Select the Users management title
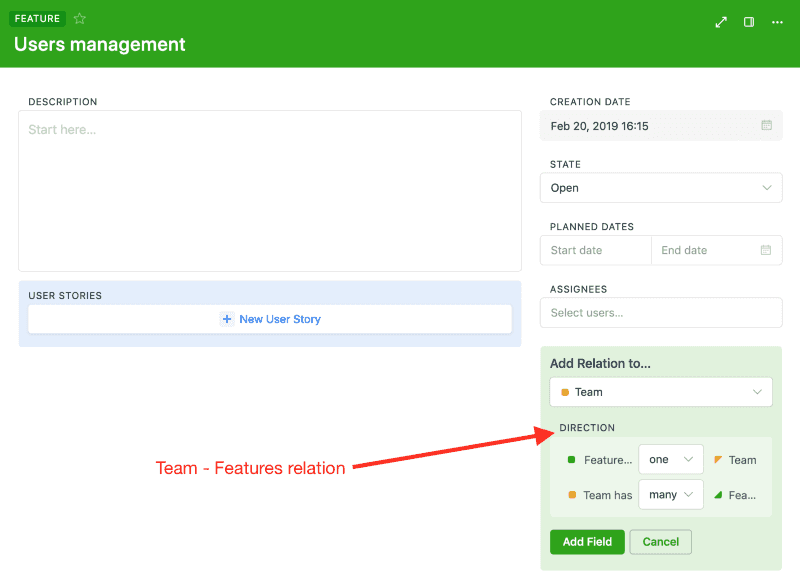Screen dimensions: 800x587 (x=98, y=44)
